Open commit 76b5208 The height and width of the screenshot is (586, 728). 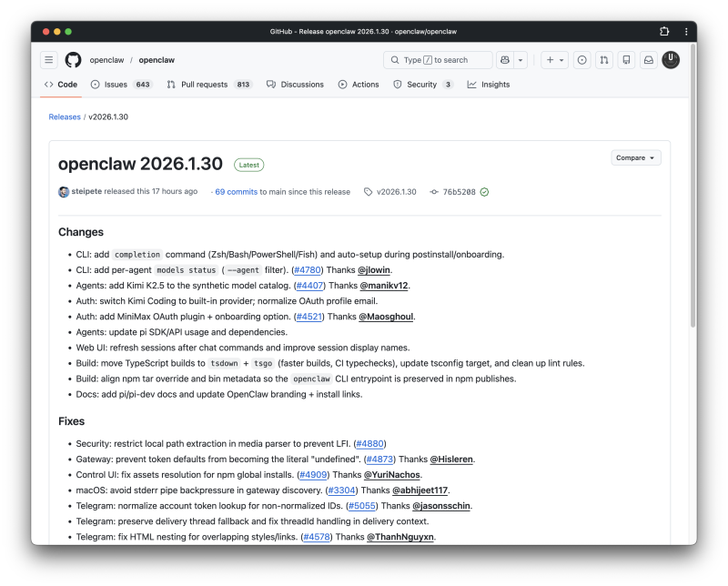point(459,192)
